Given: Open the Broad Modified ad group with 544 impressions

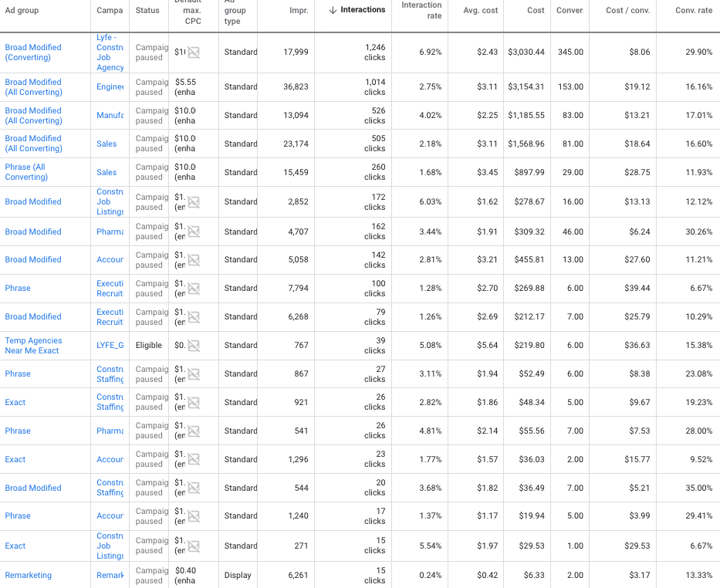Looking at the screenshot, I should (33, 488).
